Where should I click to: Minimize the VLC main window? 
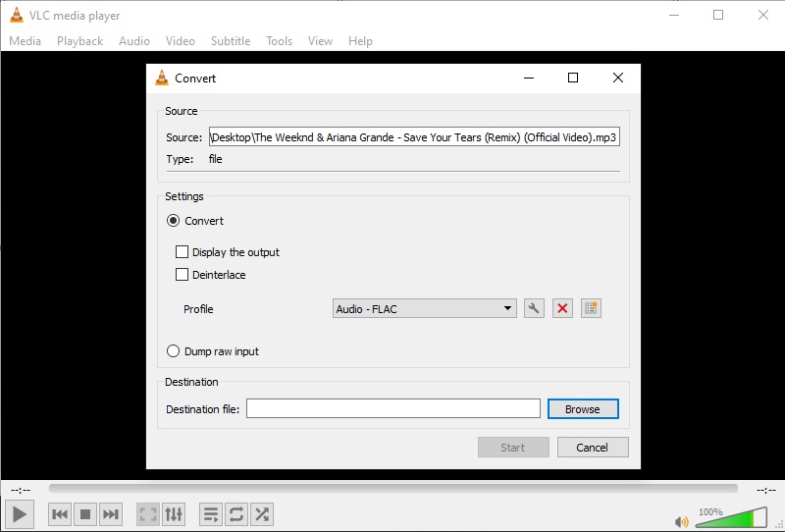674,15
